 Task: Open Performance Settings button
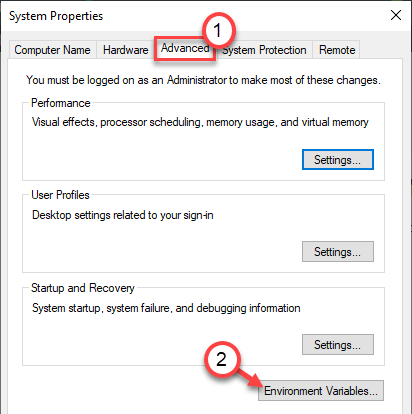coord(338,160)
